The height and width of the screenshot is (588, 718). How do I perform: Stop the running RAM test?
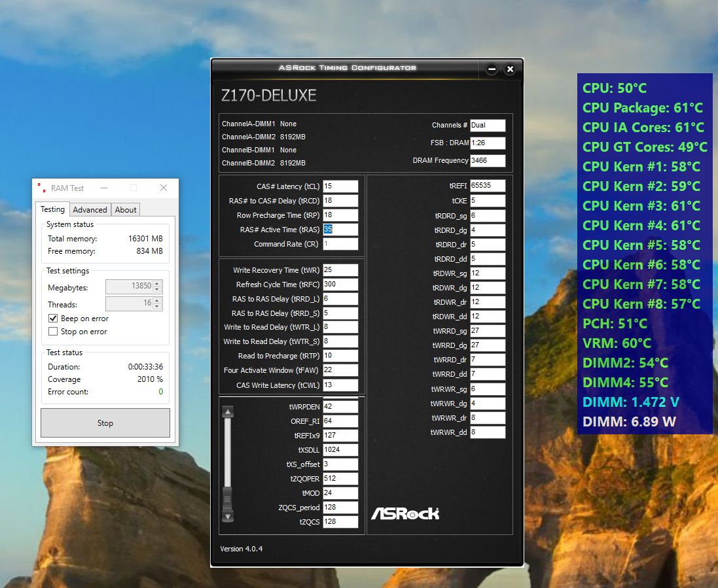[x=105, y=423]
